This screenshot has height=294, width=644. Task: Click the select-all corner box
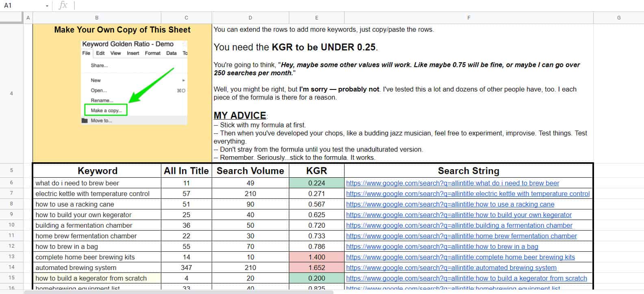[11, 17]
